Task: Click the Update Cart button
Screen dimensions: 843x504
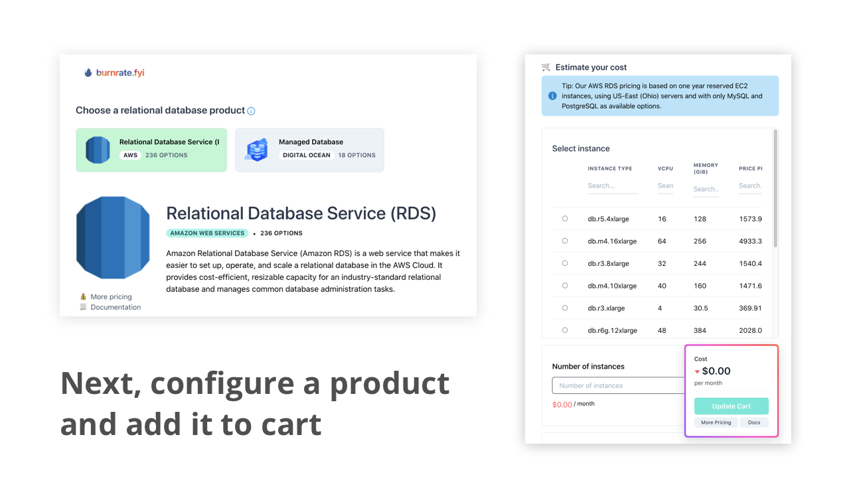Action: tap(731, 406)
